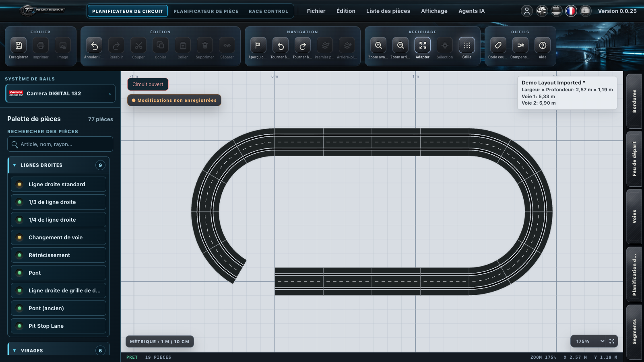Open the Aide help icon

click(543, 45)
